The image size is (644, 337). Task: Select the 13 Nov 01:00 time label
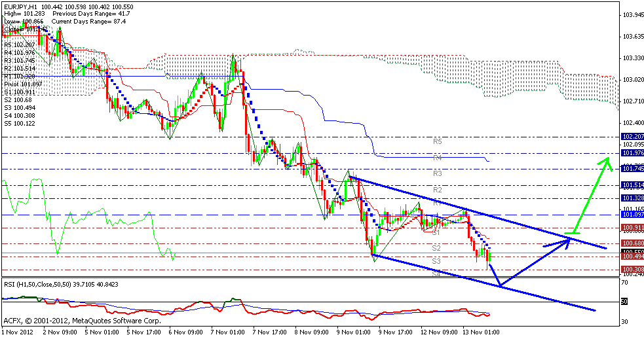[x=482, y=331]
